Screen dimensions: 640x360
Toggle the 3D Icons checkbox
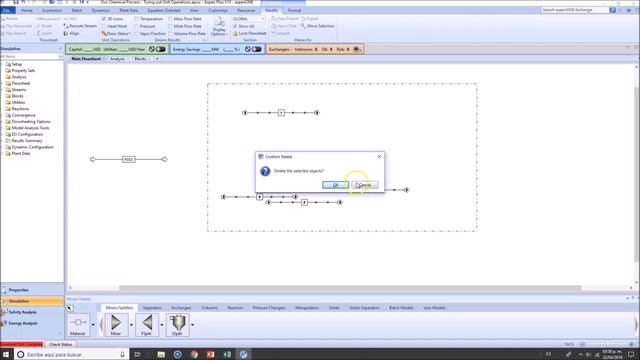coord(104,19)
